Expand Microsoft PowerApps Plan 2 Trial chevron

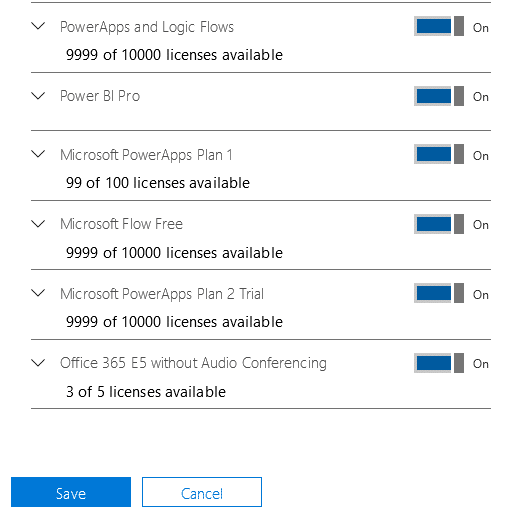(x=38, y=293)
